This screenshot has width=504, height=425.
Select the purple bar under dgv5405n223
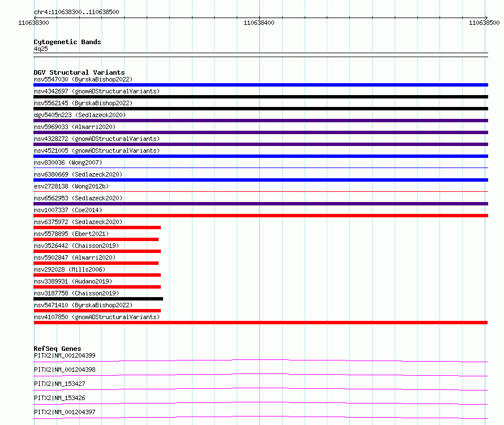(260, 121)
